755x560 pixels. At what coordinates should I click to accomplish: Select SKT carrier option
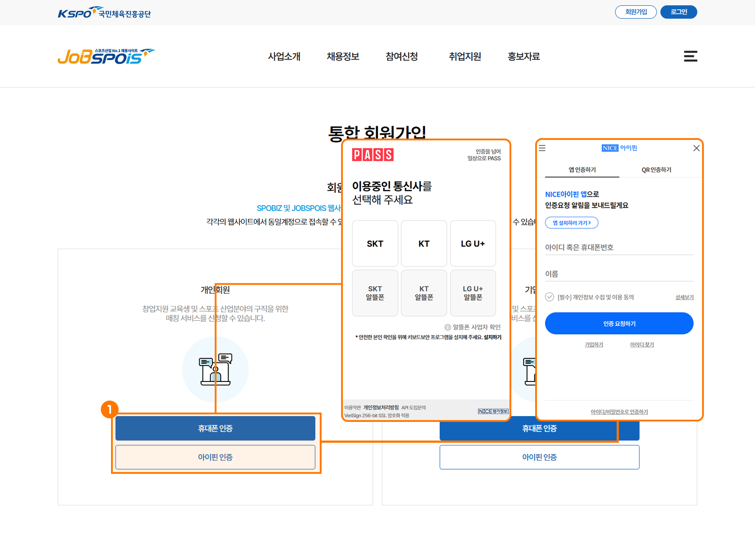(375, 244)
